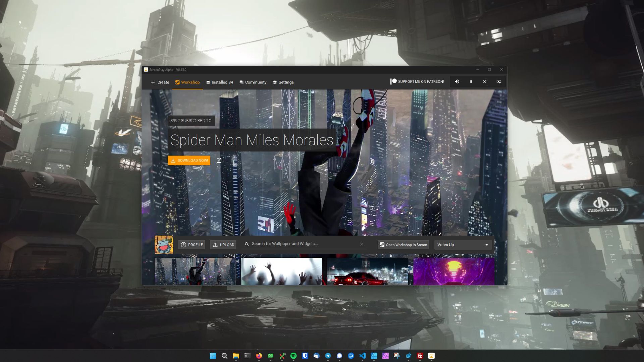Click Open Workshop In Steam button
Viewport: 644px width, 362px height.
(404, 244)
